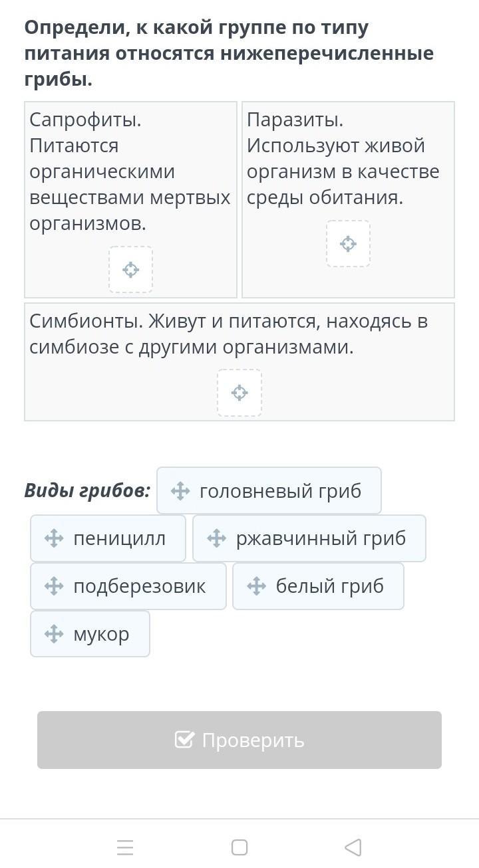Click move handle icon on пеницилл
This screenshot has height=868, width=479.
[x=54, y=538]
